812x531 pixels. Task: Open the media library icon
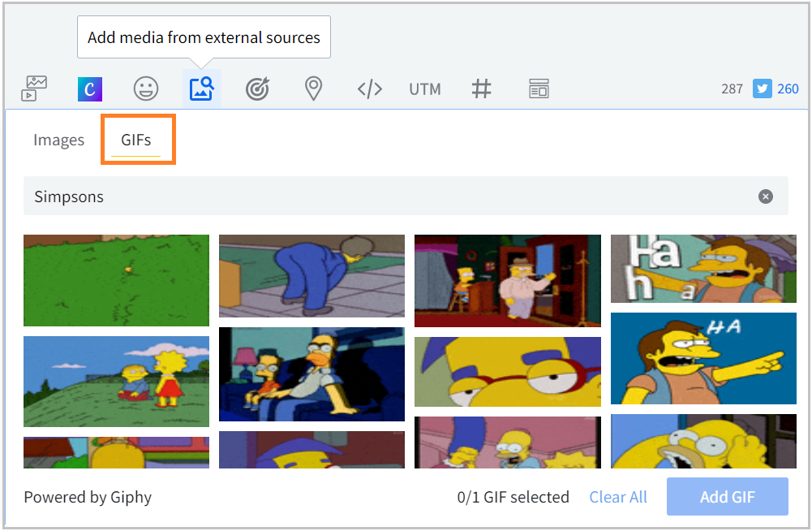(35, 88)
